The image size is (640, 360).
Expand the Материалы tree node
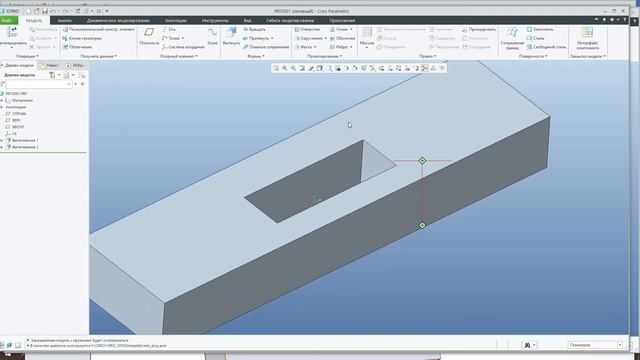pos(2,100)
